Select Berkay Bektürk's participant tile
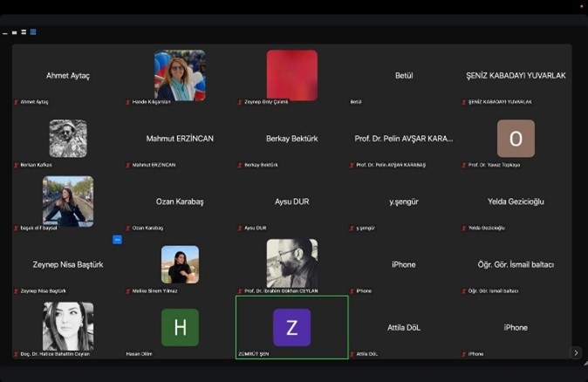 (291, 139)
